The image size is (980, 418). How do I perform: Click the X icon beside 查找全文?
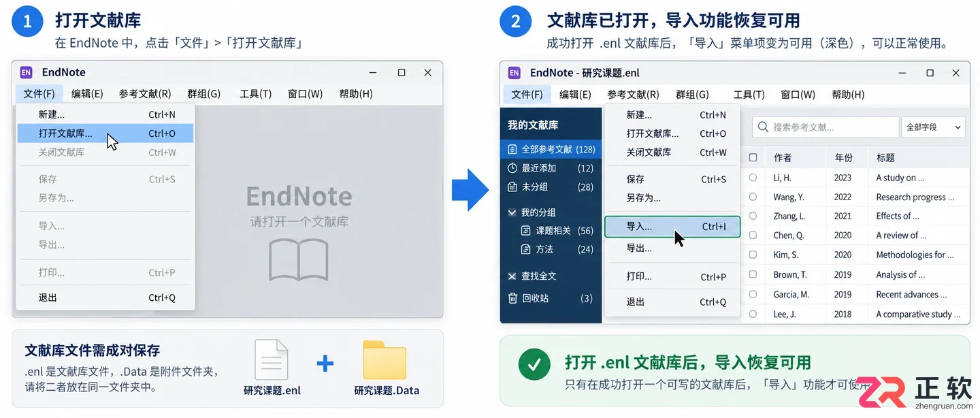pyautogui.click(x=512, y=276)
